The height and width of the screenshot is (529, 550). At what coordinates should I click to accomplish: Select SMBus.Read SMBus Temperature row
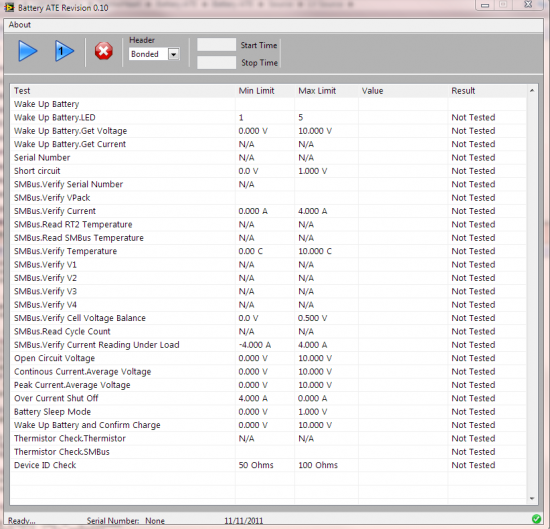pyautogui.click(x=268, y=238)
